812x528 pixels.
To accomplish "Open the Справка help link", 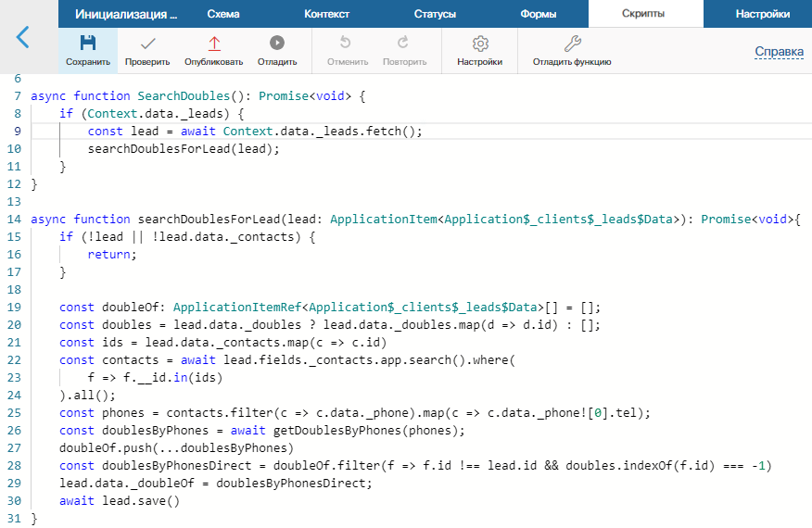I will pos(779,51).
